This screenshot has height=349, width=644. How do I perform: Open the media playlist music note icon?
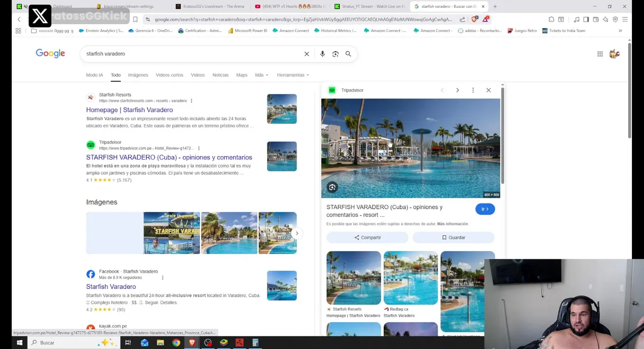(x=576, y=19)
